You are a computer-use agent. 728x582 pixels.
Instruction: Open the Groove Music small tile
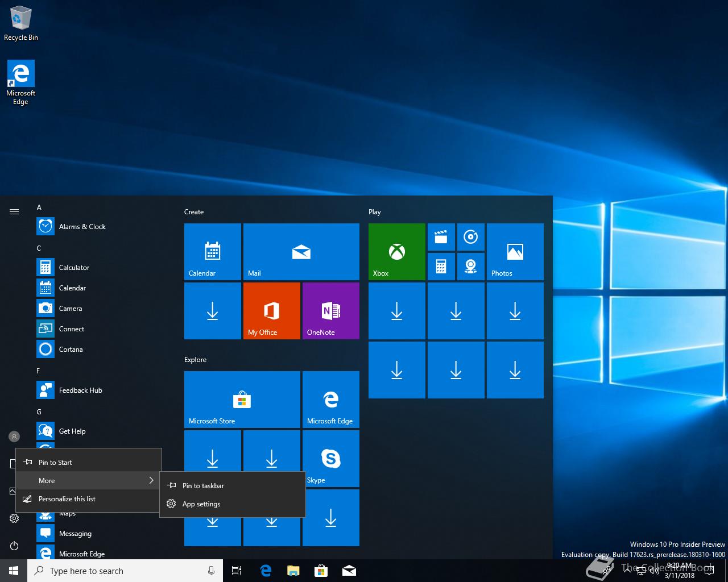[x=471, y=237]
